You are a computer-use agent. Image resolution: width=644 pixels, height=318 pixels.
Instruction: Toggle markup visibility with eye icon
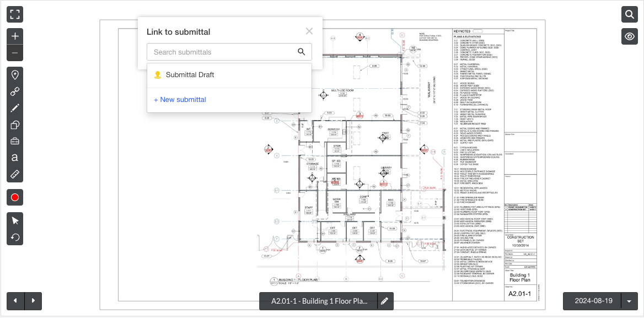click(x=629, y=36)
